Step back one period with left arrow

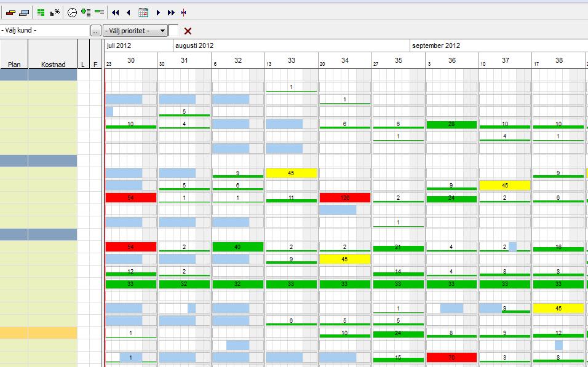[129, 13]
